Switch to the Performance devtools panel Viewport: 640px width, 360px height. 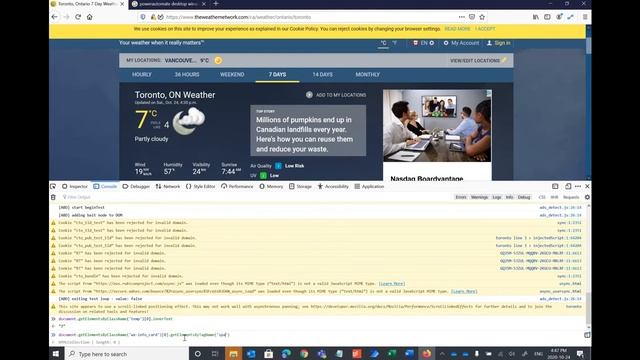click(237, 187)
